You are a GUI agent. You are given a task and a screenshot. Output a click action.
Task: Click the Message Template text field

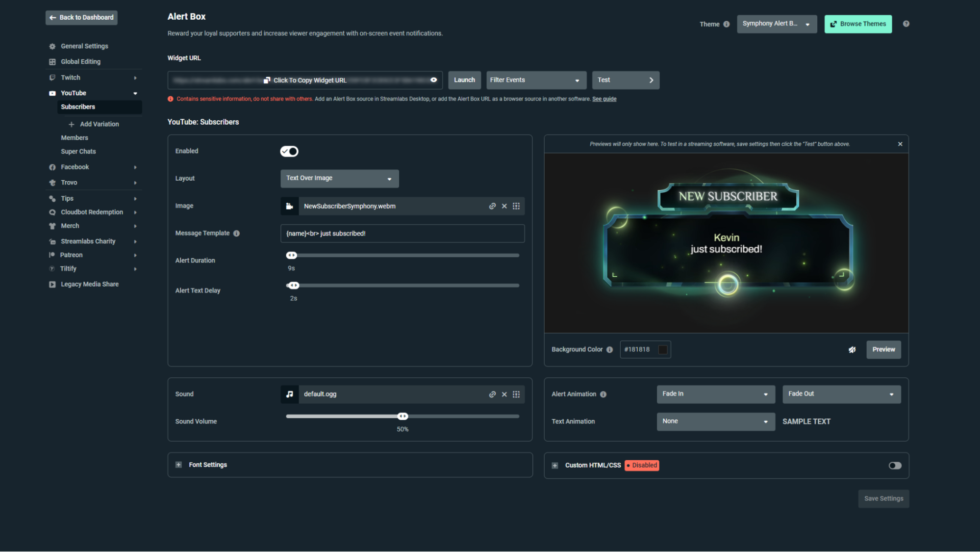[x=402, y=234]
